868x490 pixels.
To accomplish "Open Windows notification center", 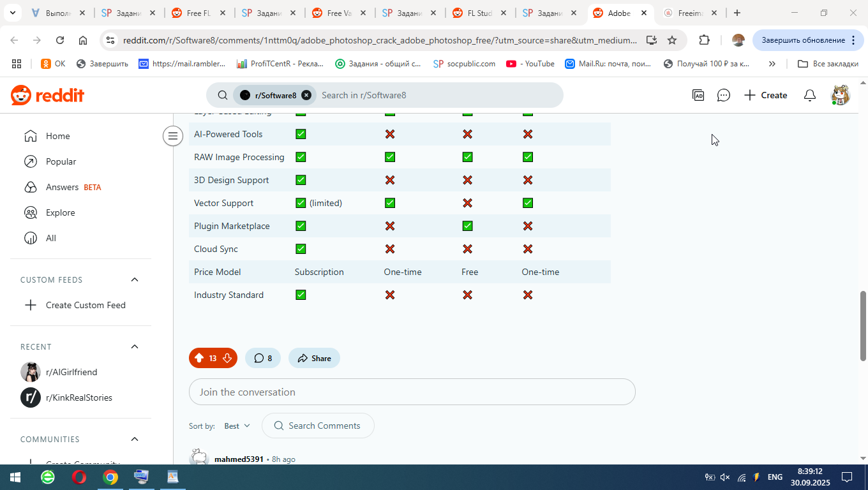I will [847, 477].
